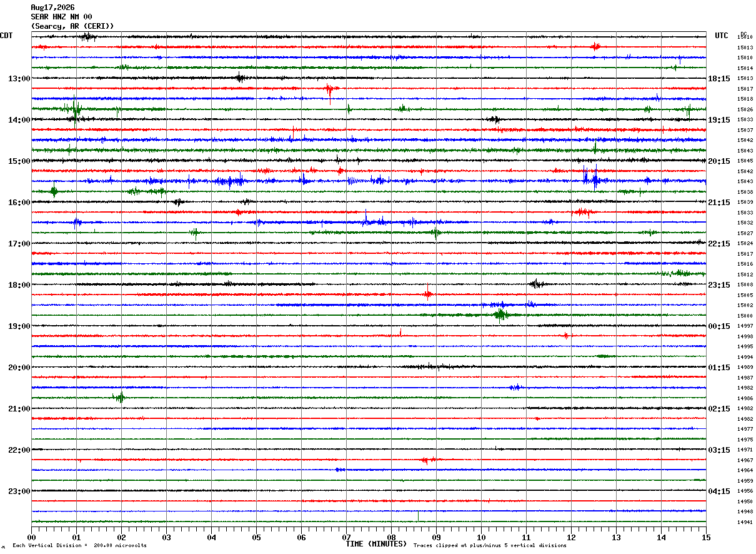The height and width of the screenshot is (554, 756).
Task: Select the SEAR HNZ NM 00 station label
Action: [x=61, y=17]
